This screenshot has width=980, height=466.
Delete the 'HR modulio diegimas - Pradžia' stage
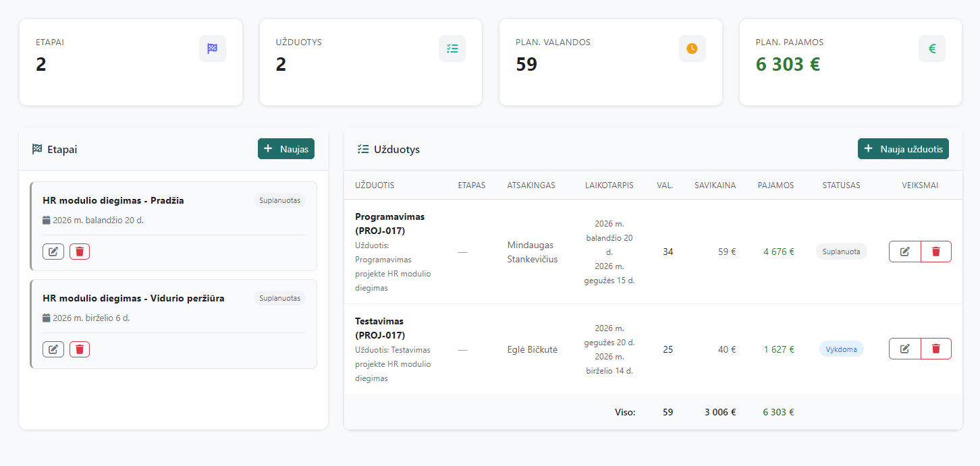[x=80, y=252]
